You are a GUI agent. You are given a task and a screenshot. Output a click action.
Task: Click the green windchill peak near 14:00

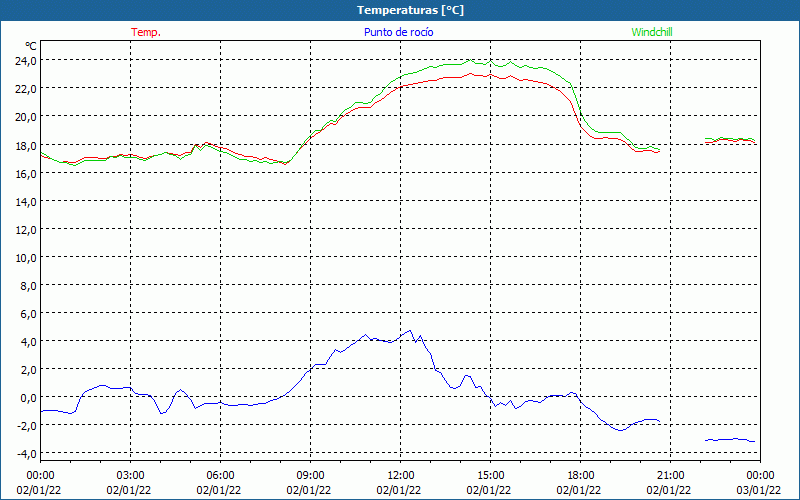pos(470,60)
